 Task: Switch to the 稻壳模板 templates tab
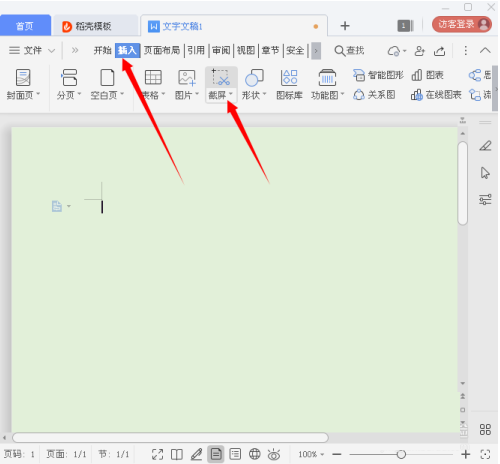(x=95, y=26)
